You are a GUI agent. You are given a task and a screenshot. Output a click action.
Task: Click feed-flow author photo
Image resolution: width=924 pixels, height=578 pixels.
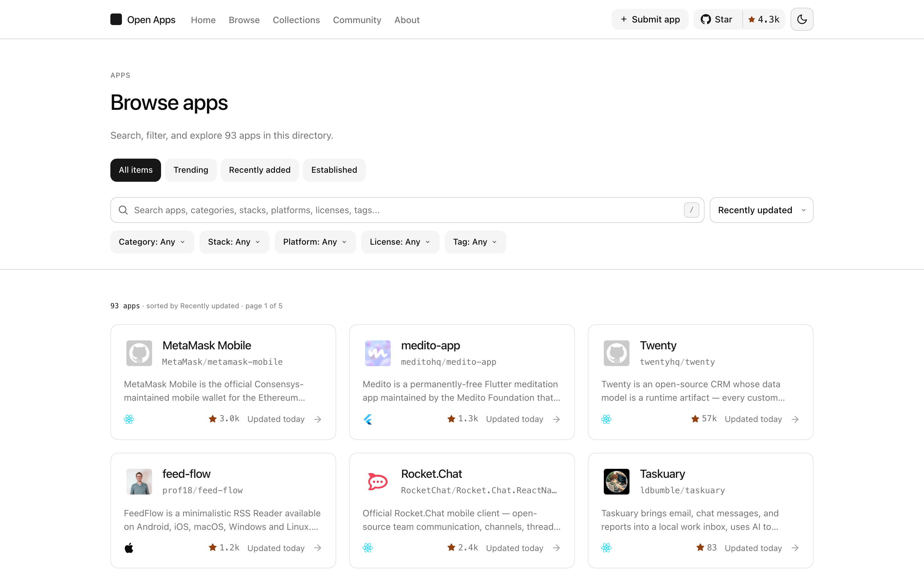point(139,482)
